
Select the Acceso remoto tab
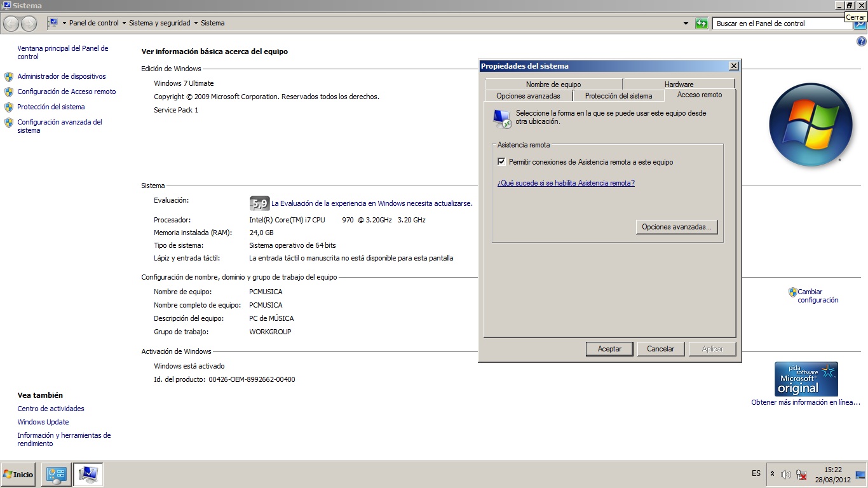(x=700, y=95)
